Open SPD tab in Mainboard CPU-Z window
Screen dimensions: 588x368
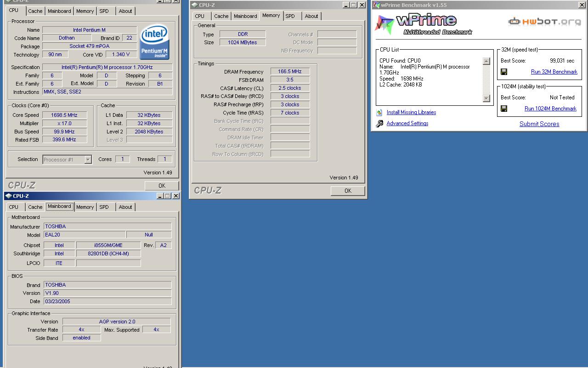point(104,207)
